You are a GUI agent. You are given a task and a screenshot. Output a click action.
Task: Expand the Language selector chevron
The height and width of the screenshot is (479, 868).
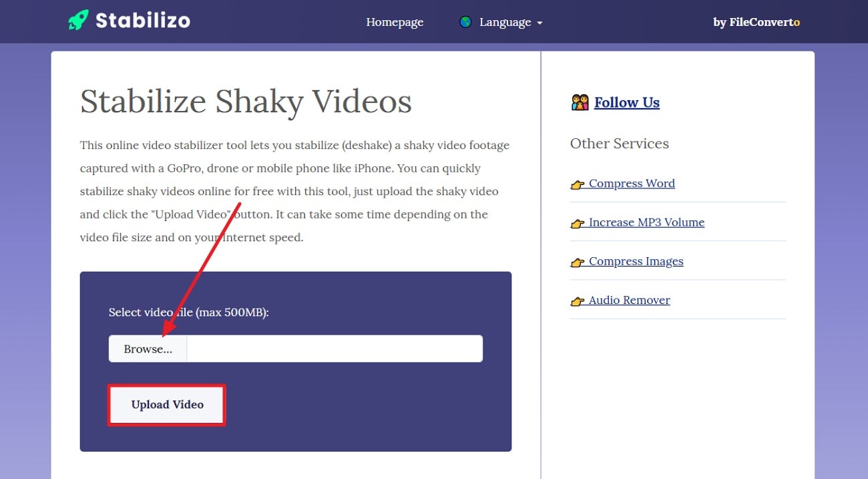[x=539, y=22]
